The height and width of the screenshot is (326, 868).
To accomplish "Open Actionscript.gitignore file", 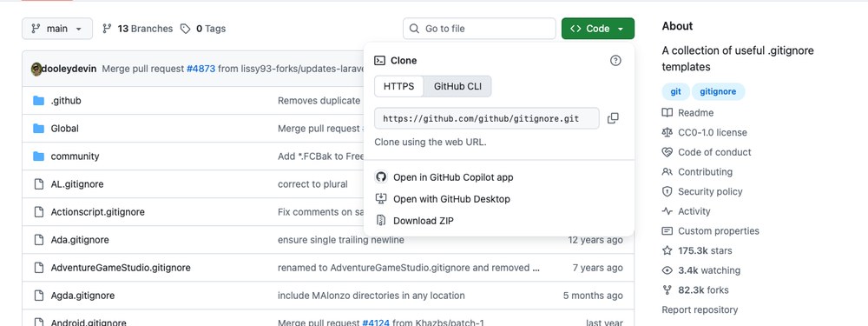I will [98, 212].
